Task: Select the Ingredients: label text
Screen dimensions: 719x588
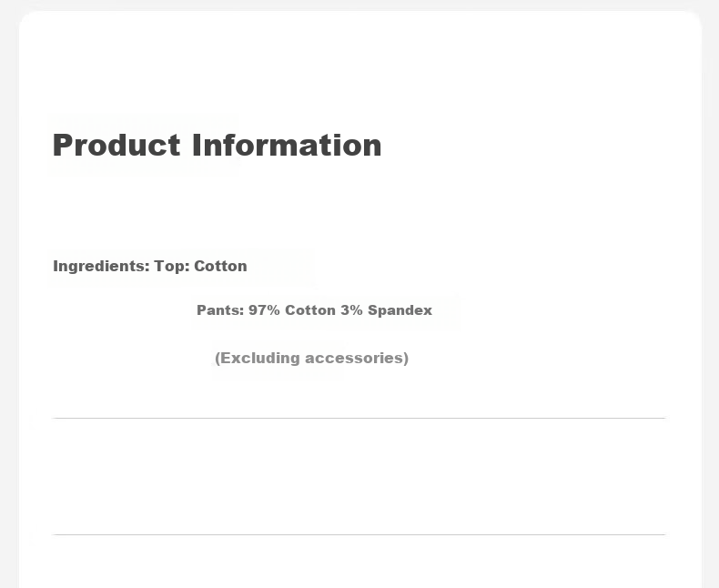Action: pos(101,266)
